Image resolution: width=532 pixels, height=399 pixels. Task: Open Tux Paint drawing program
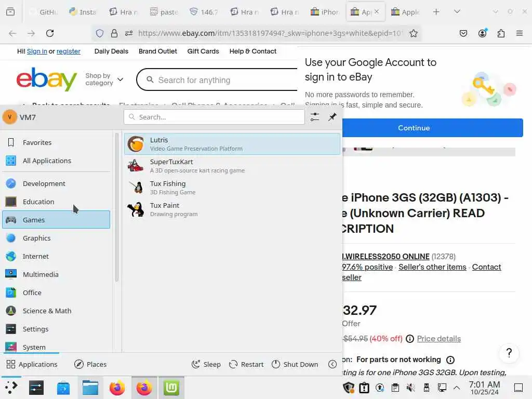click(232, 209)
